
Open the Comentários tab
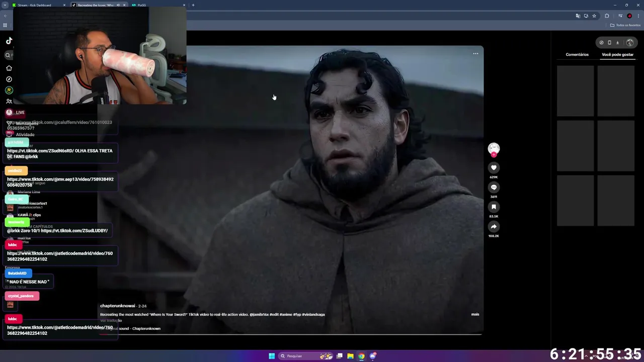[577, 54]
